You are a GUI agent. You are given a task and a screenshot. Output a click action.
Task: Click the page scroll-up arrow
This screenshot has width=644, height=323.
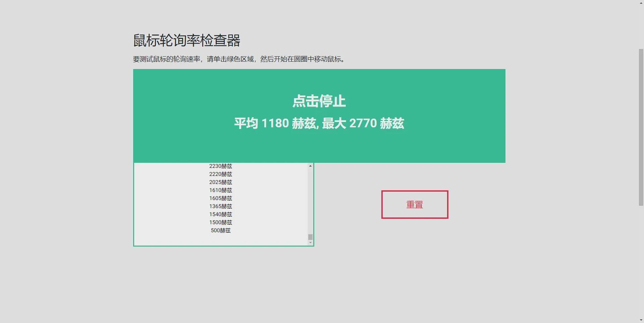click(641, 2)
